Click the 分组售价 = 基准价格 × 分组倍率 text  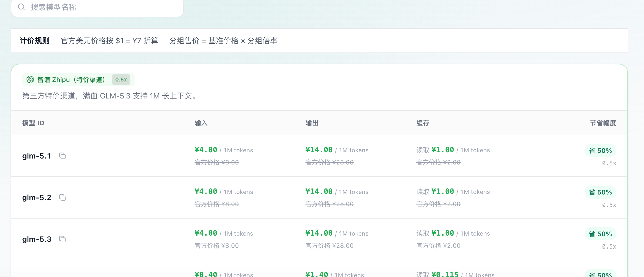pyautogui.click(x=223, y=41)
